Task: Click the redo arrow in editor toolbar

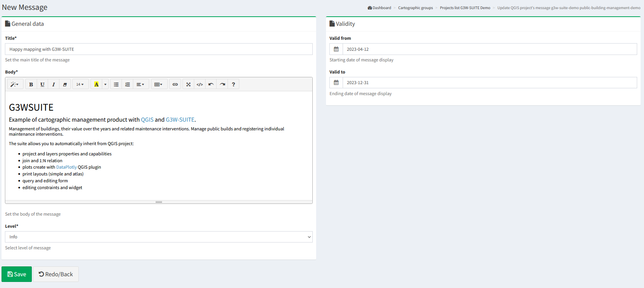Action: [x=222, y=85]
